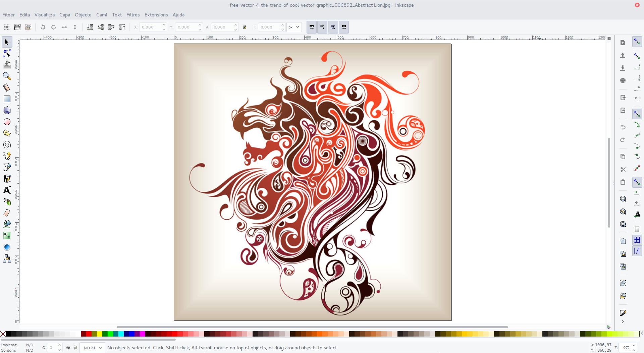Select the Selector arrow tool

7,42
